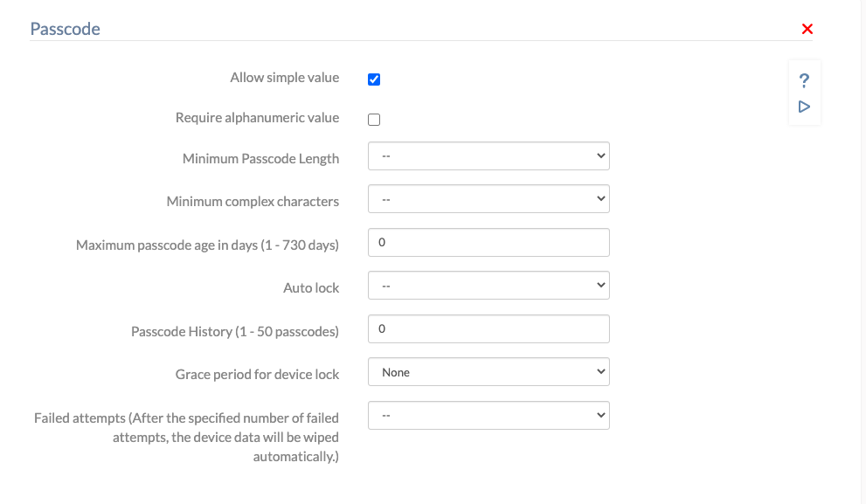The image size is (866, 504).
Task: Enable Require alphanumeric value
Action: click(x=374, y=119)
